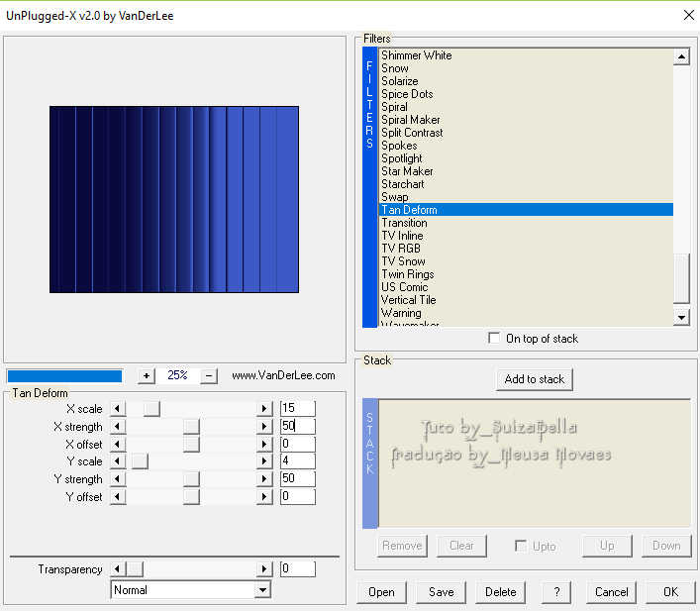Click the Save button

click(x=441, y=592)
